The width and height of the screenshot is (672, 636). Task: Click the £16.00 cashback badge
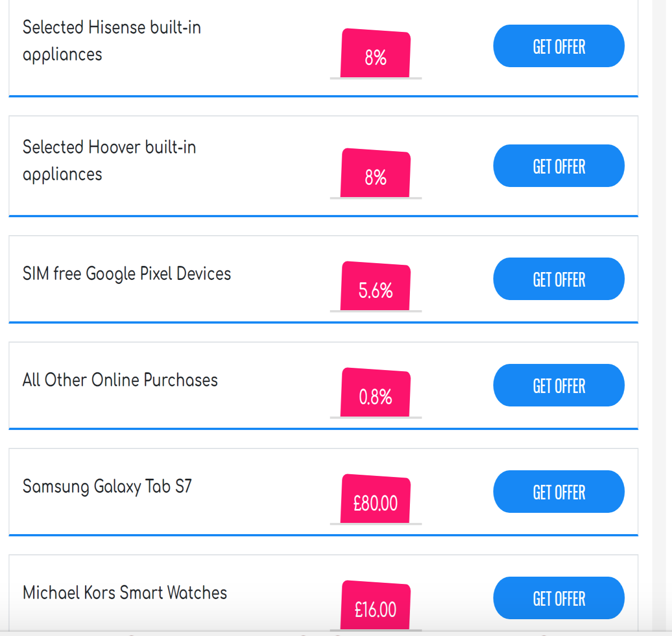[376, 605]
